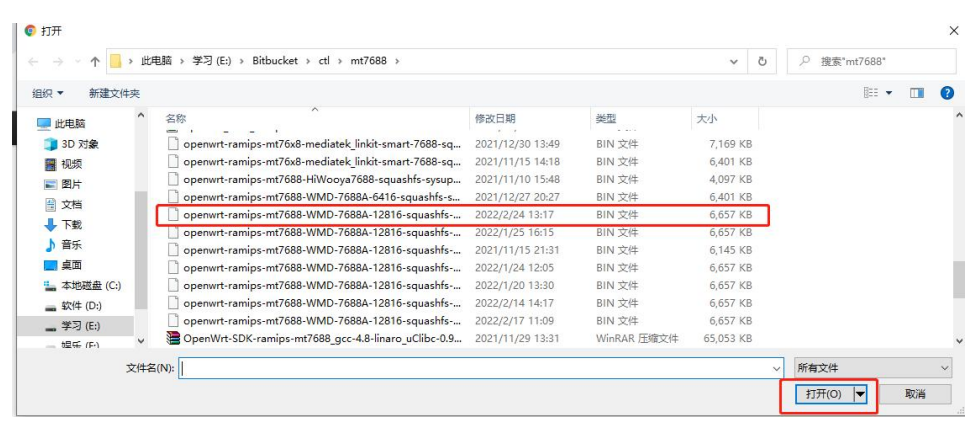Select the file dated 2022/2/24 13:17
975x432 pixels.
[x=322, y=215]
